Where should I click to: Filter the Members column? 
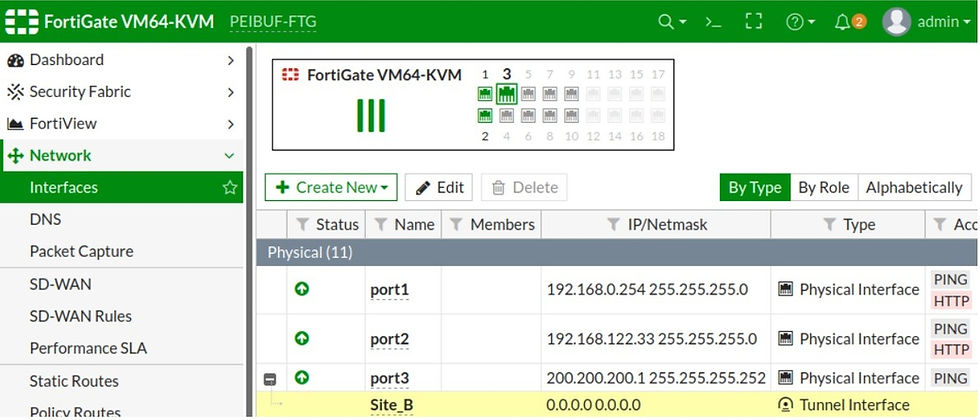pyautogui.click(x=457, y=224)
